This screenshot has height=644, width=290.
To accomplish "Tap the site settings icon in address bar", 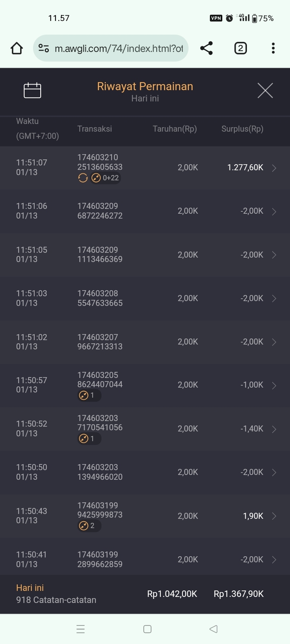I will point(43,49).
